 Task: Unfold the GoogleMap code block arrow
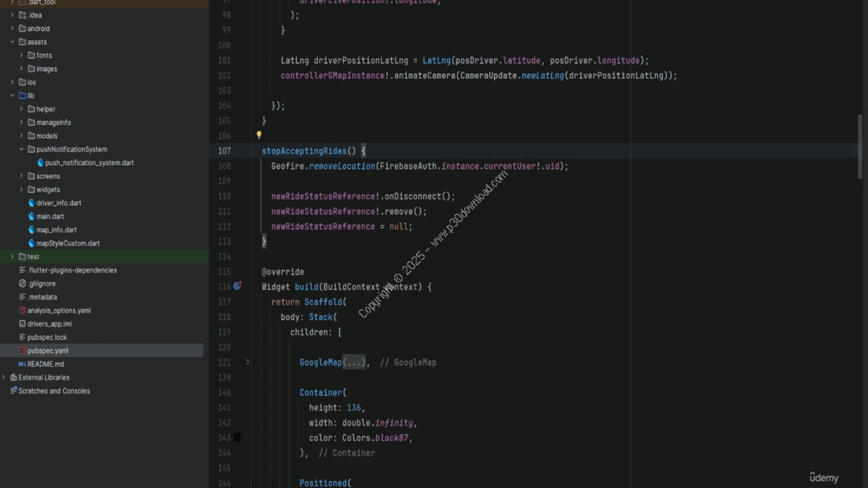click(x=248, y=363)
